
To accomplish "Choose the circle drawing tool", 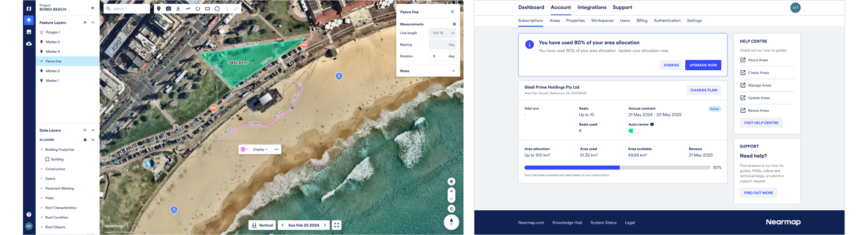I will click(217, 9).
